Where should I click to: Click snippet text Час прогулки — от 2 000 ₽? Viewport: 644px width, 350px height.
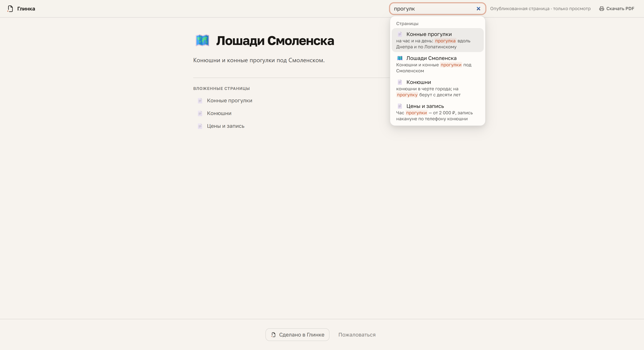426,113
